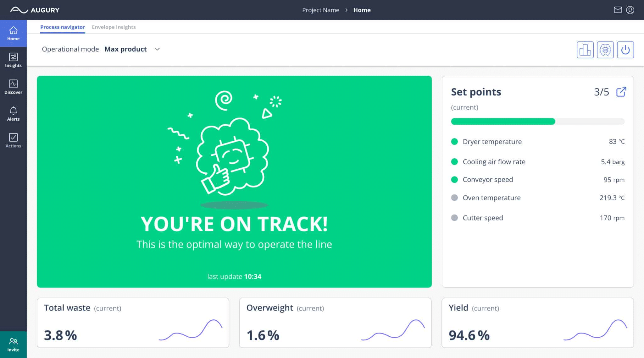The width and height of the screenshot is (644, 358).
Task: Click Project Name breadcrumb
Action: (x=321, y=10)
